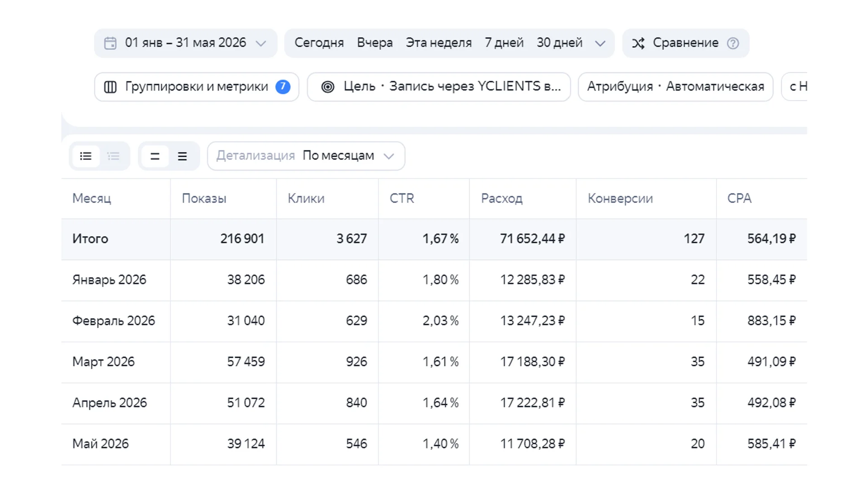Click the Май 2026 row
This screenshot has height=486, width=868.
click(x=434, y=444)
